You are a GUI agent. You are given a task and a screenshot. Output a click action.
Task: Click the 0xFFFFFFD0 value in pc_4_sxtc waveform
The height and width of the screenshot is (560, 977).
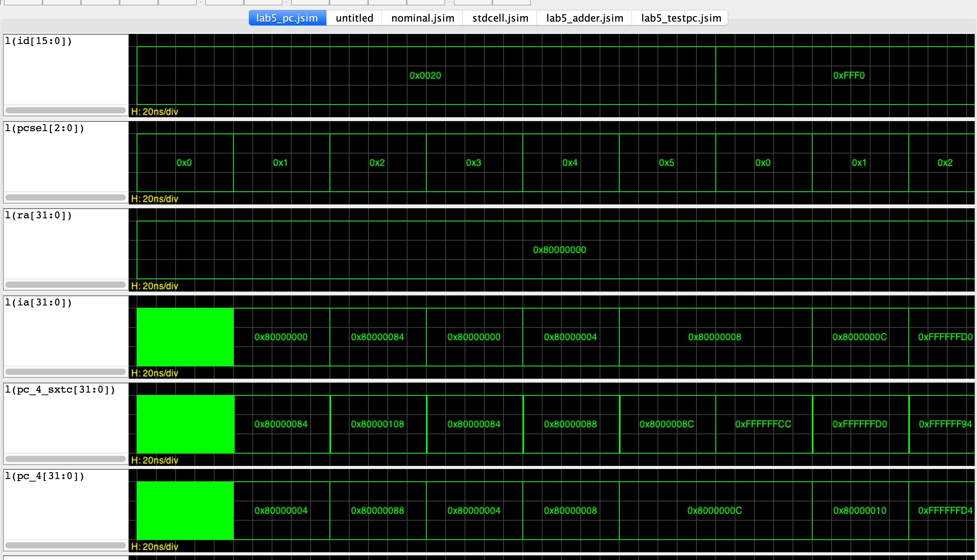point(860,424)
